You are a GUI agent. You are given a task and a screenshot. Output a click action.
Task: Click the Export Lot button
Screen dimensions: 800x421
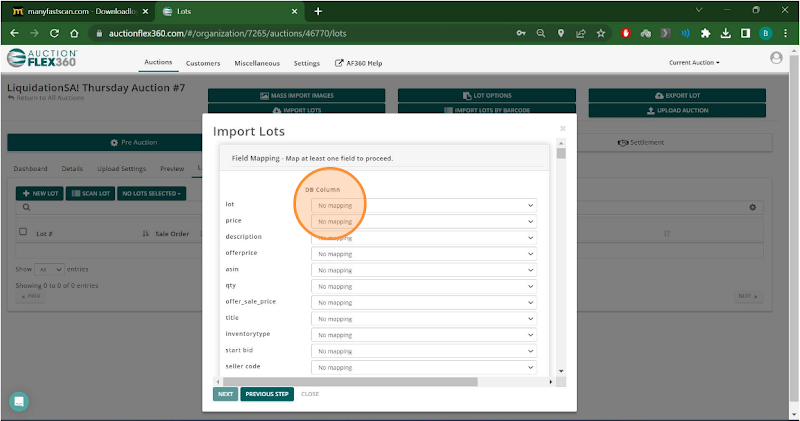pos(677,95)
